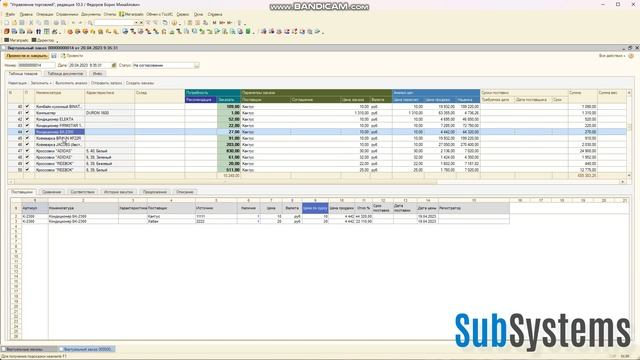Open the calculator from the toolbar
Image resolution: width=640 pixels, height=360 pixels.
click(190, 22)
